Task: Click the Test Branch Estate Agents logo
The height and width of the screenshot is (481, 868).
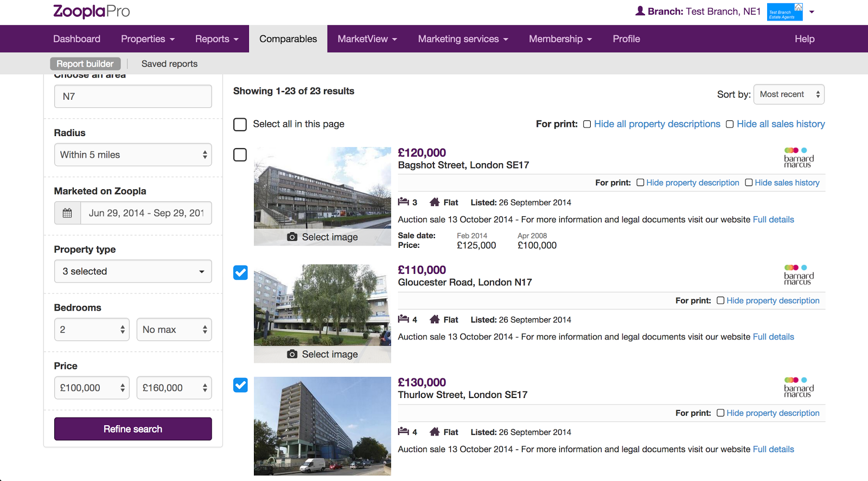Action: (784, 12)
